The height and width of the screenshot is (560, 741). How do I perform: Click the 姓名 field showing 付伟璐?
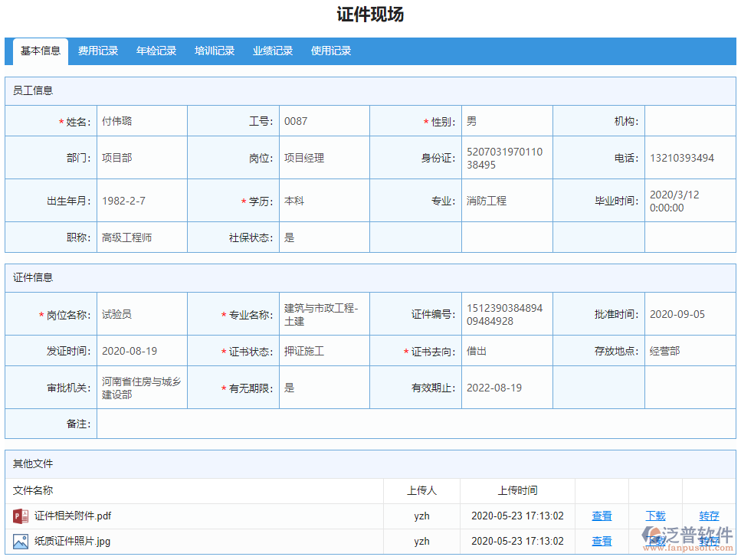pos(141,120)
